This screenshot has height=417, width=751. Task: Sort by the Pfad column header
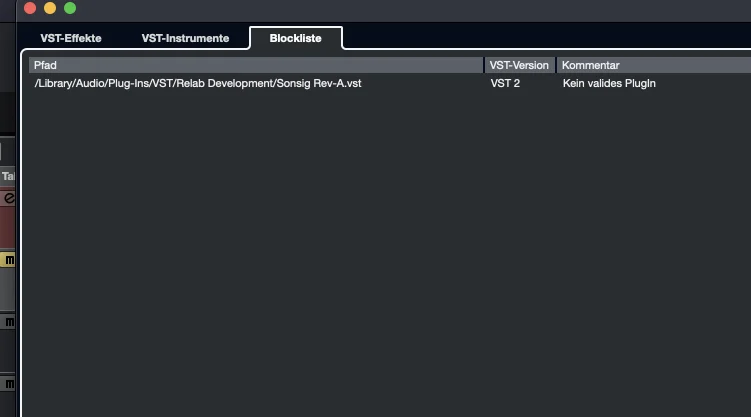click(256, 65)
